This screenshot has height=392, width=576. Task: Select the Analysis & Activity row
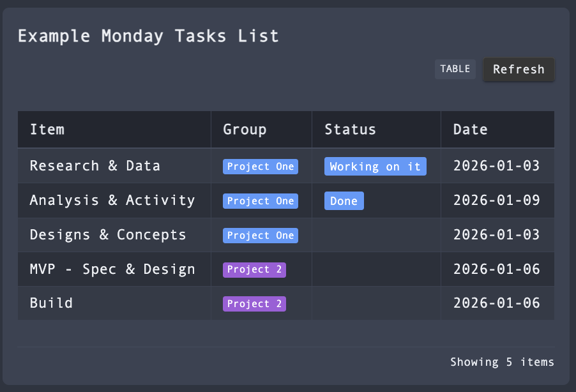tap(112, 200)
